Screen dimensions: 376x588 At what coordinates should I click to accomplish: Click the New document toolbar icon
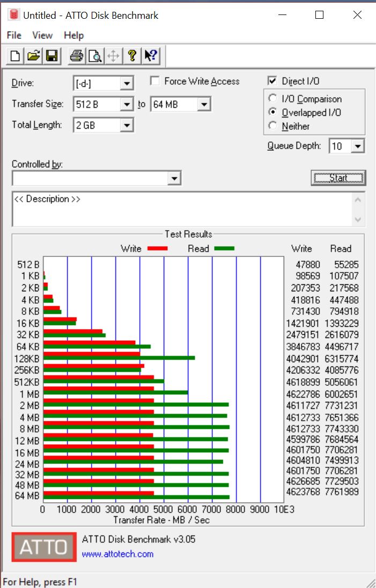pyautogui.click(x=16, y=56)
